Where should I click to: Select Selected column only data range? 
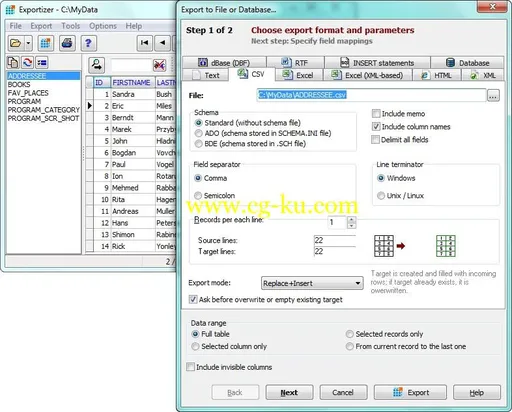pos(229,346)
